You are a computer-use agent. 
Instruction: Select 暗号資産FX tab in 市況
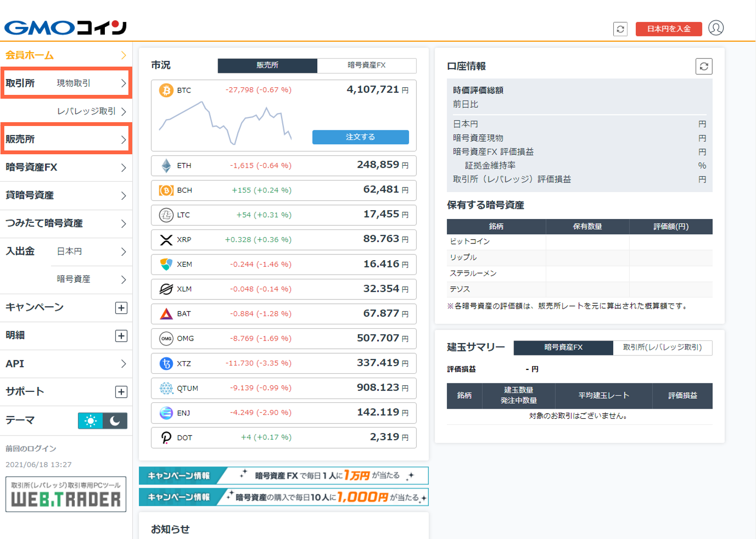367,66
